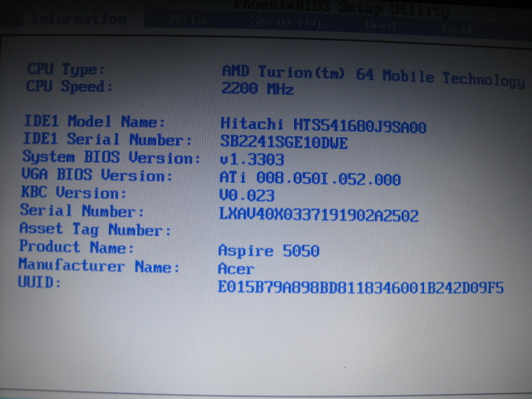The height and width of the screenshot is (399, 532).
Task: Select the E015B79A898BD8118346001B242D09F5 value
Action: (361, 288)
